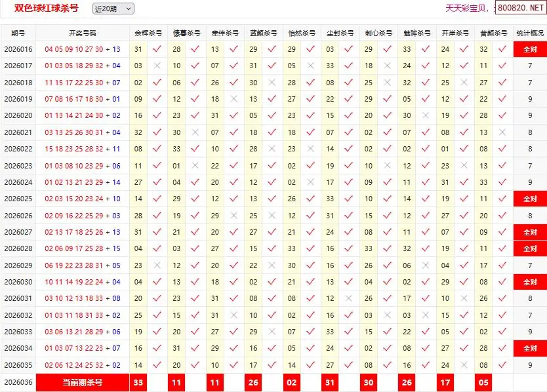
Task: Click the period number 2026036
Action: point(18,383)
